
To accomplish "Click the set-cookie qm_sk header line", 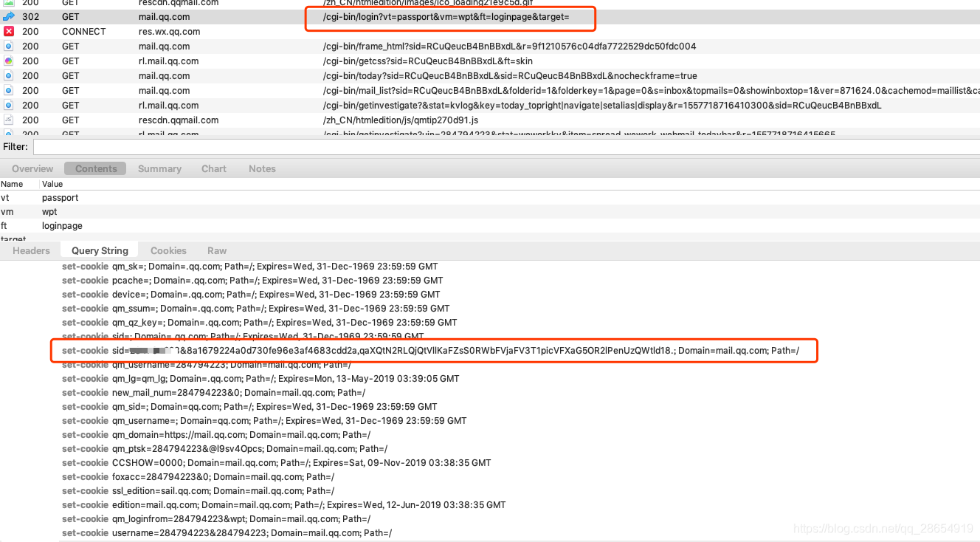I will [x=249, y=266].
